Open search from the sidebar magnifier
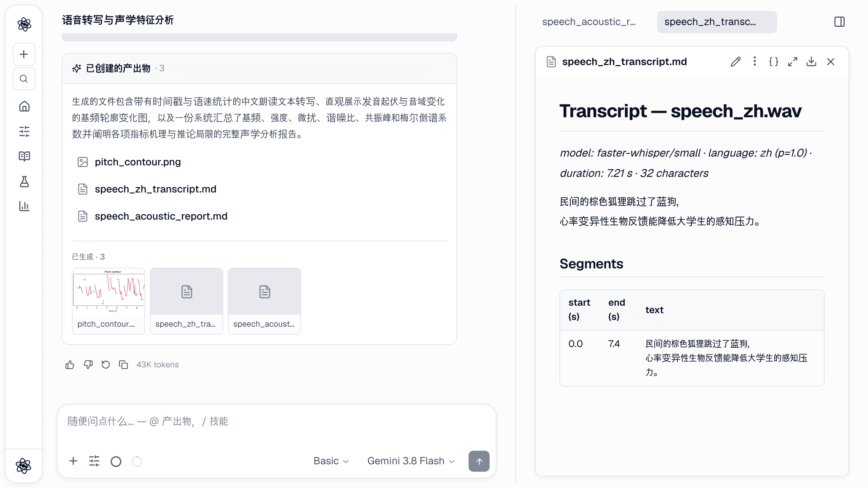The height and width of the screenshot is (488, 868). pyautogui.click(x=24, y=79)
